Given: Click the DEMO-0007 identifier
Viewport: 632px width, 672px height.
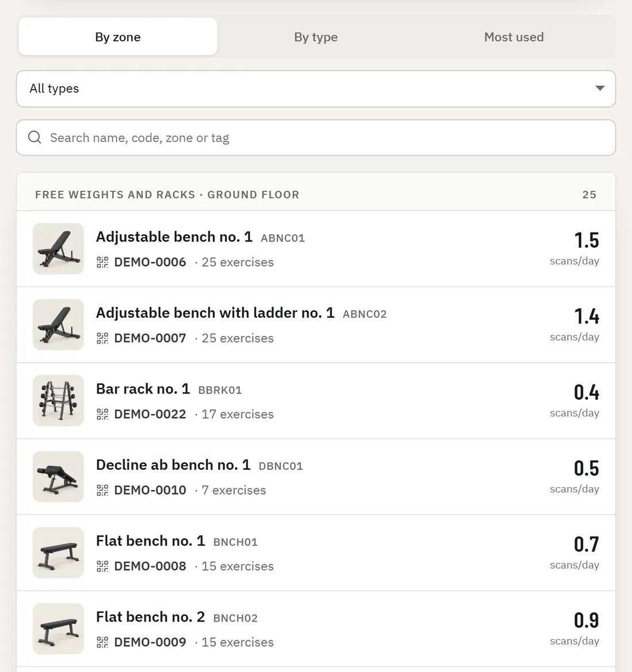Looking at the screenshot, I should 150,338.
